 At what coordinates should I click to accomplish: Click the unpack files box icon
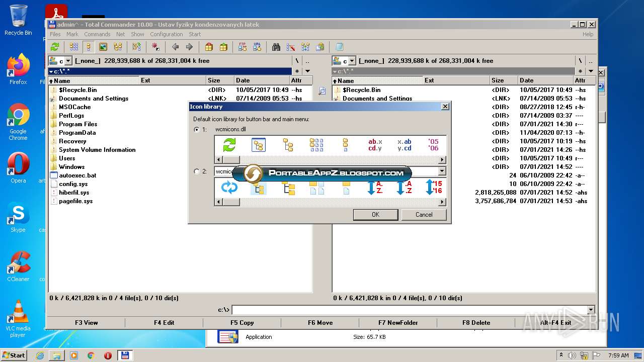pos(223,47)
